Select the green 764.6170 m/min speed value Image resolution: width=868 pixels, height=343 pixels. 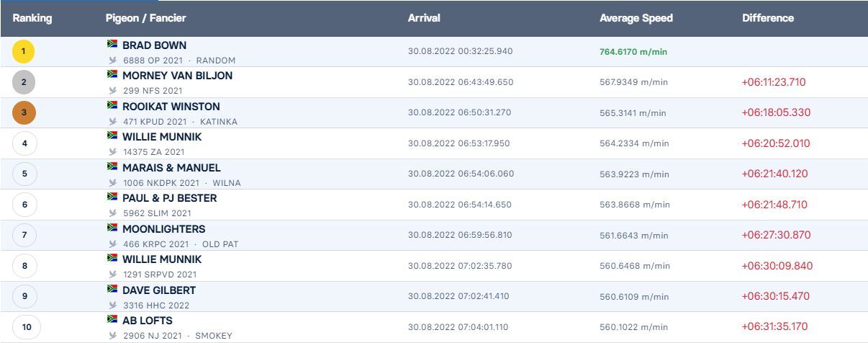tap(633, 52)
